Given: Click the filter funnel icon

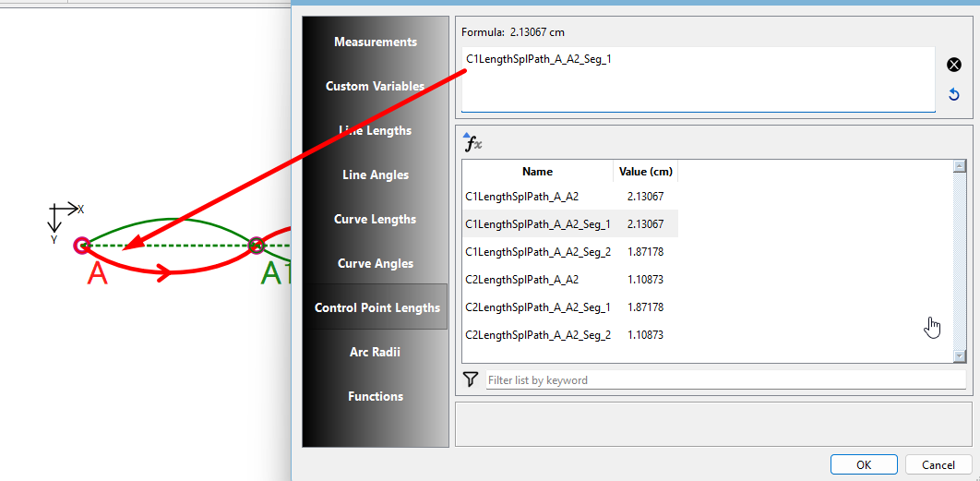Looking at the screenshot, I should tap(471, 379).
